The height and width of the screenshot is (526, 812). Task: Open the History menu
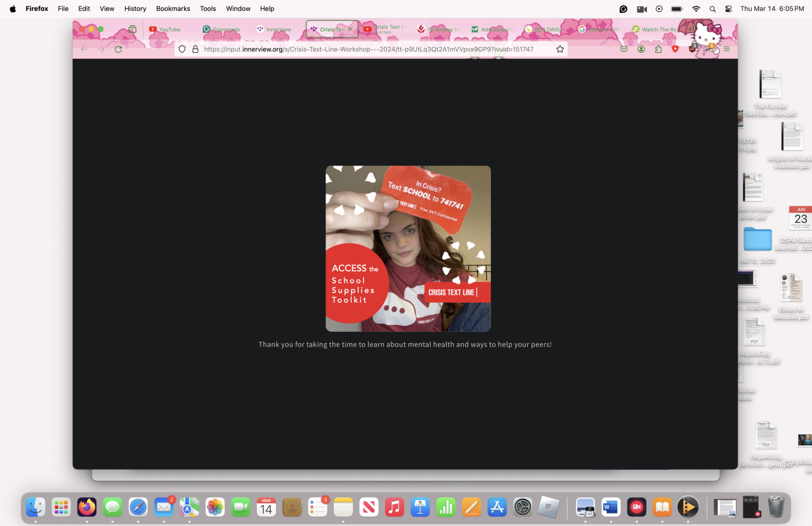[x=135, y=9]
